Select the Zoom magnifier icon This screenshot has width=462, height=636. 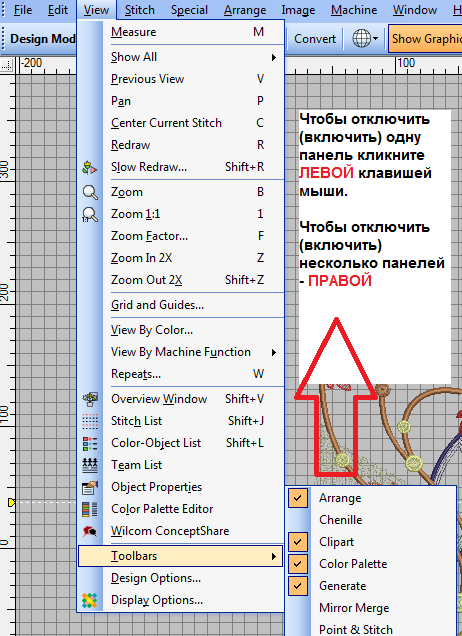pos(90,192)
